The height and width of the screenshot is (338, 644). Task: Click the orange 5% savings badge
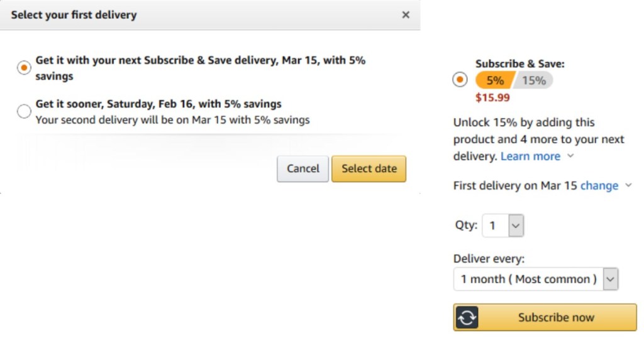(494, 80)
